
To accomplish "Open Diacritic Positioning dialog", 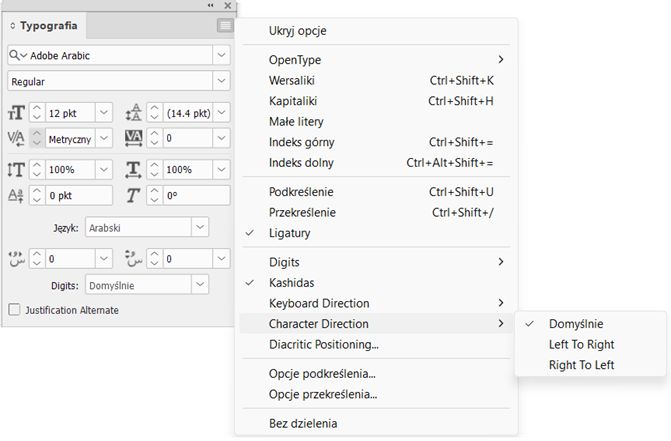I will coord(377,344).
